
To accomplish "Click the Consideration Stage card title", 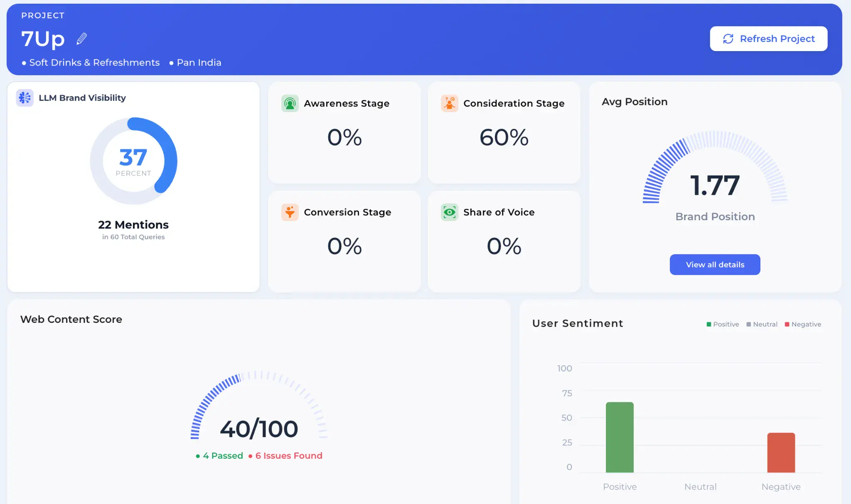I will 514,103.
